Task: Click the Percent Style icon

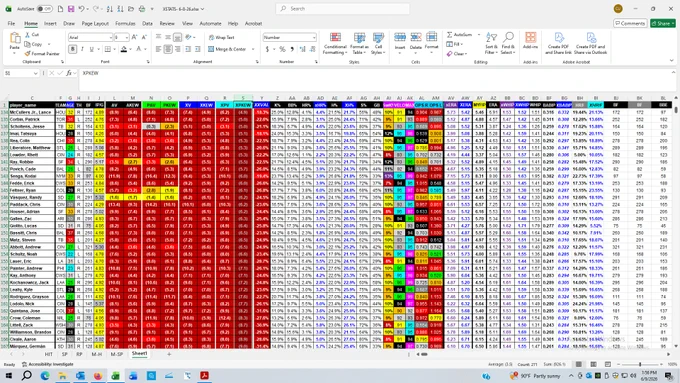Action: 282,49
